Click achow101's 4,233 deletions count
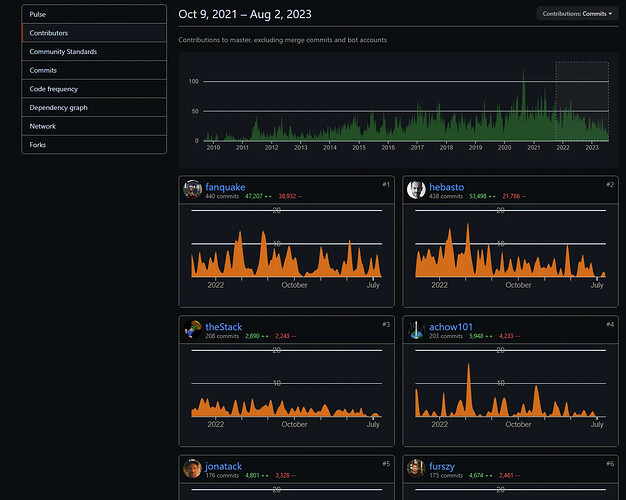This screenshot has width=626, height=500. [x=509, y=336]
